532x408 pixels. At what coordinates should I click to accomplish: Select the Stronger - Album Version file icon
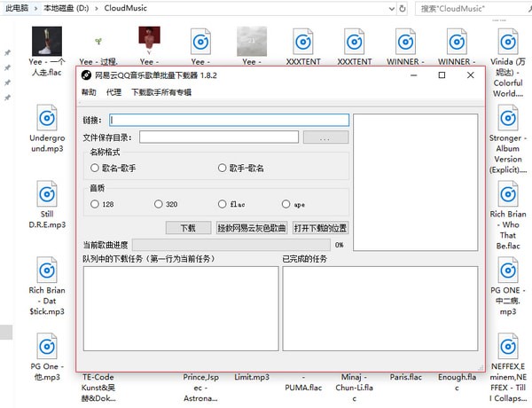508,118
